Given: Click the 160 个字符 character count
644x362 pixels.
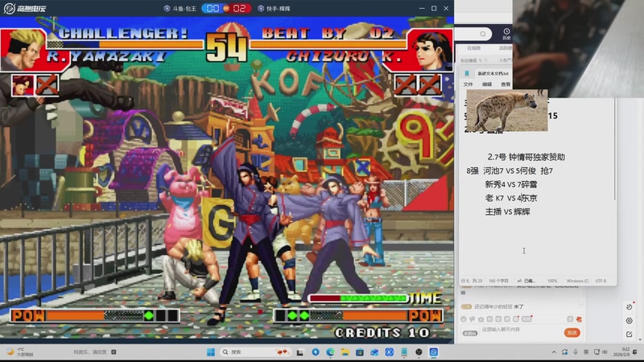Looking at the screenshot, I should [x=498, y=281].
